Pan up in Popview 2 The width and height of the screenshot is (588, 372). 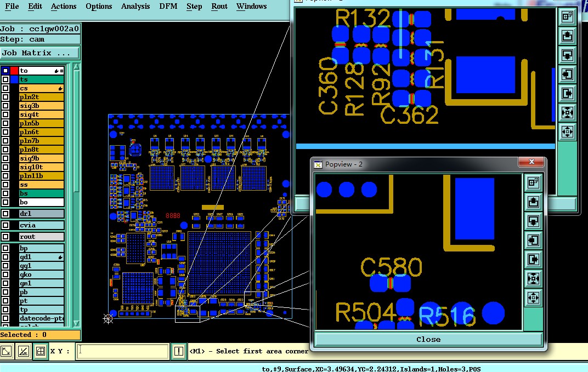(x=533, y=202)
